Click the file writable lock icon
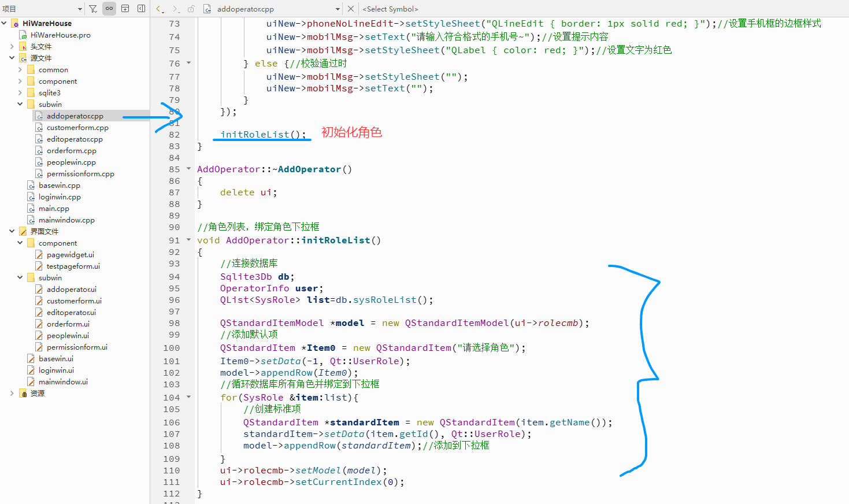 coord(191,9)
